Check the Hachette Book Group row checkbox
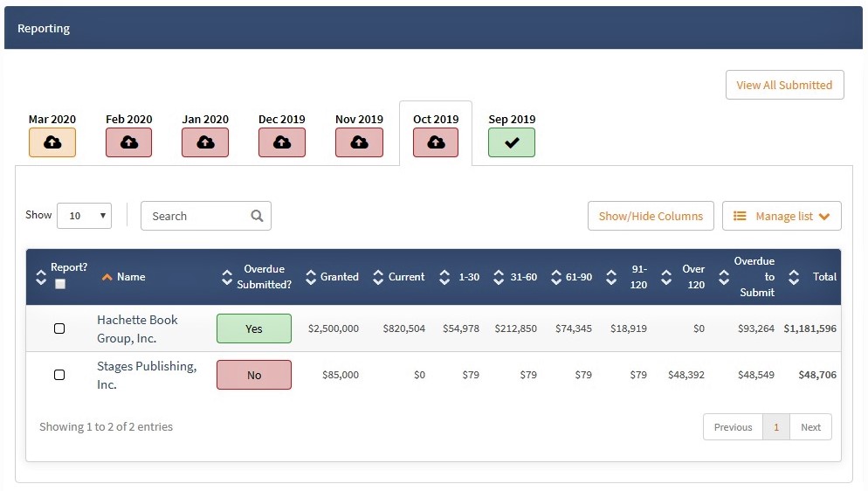Screen dimensions: 868x491 (x=59, y=328)
